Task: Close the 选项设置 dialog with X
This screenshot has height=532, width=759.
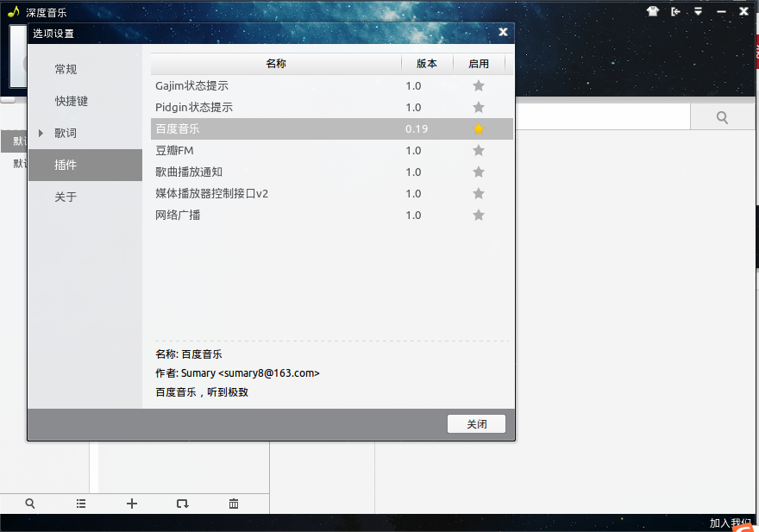Action: coord(503,32)
